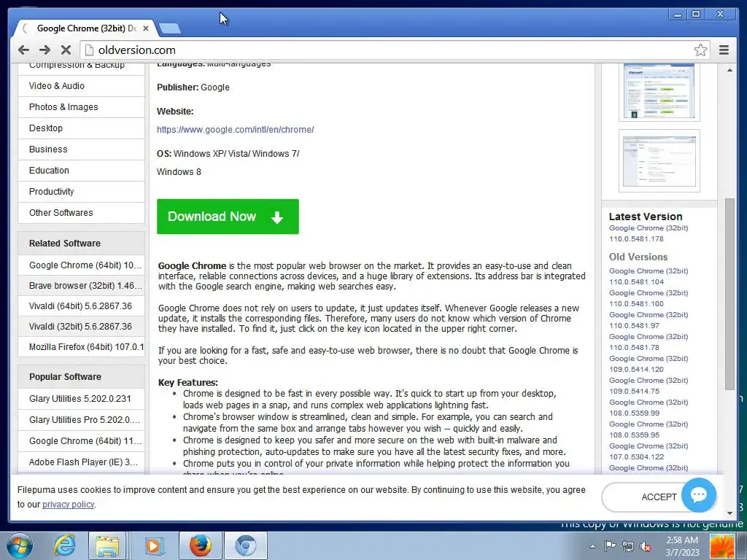Viewport: 747px width, 560px height.
Task: Open the chat bubble widget
Action: pyautogui.click(x=698, y=495)
